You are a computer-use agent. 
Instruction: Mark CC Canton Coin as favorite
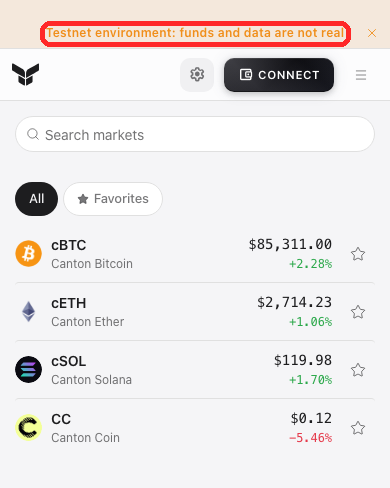point(358,428)
